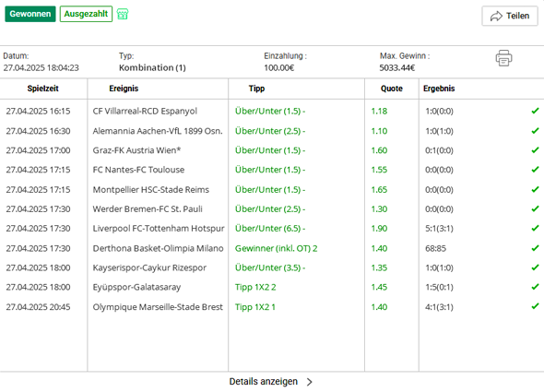This screenshot has width=544, height=392.
Task: Click the Quote column header
Action: pyautogui.click(x=392, y=89)
